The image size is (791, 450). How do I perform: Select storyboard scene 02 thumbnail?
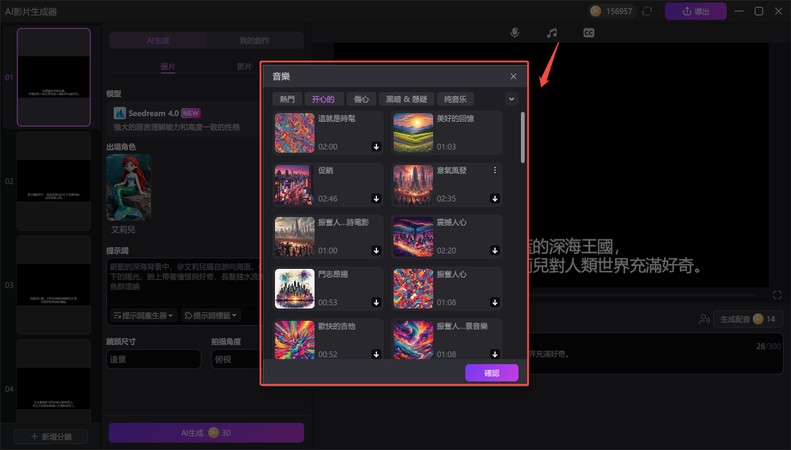click(x=53, y=181)
